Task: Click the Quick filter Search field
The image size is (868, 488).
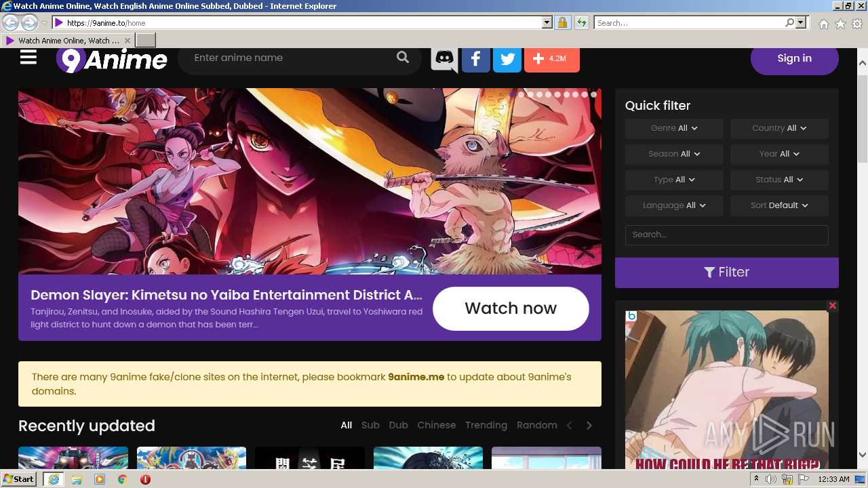Action: tap(727, 235)
